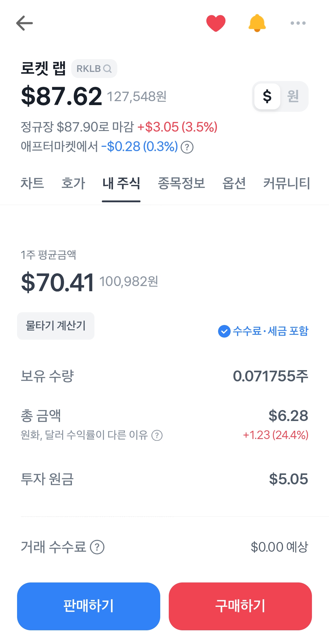Tap the 원화, 달러 수익률이 다른 이유 link
Screen dimensions: 329x644
coord(84,435)
